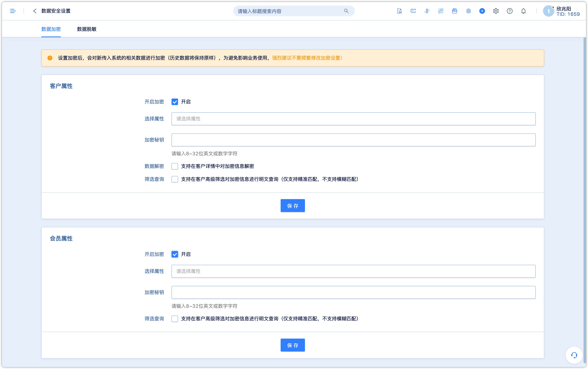The image size is (588, 369).
Task: Uncheck 开启 encryption under 客户属性
Action: tap(175, 102)
